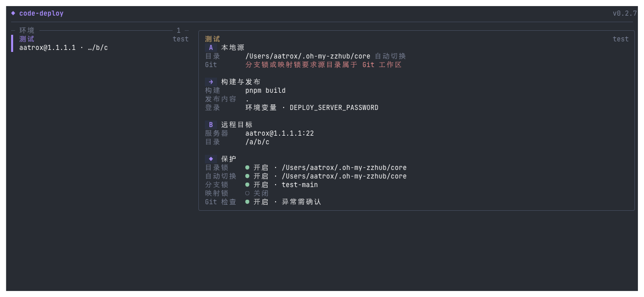Screen dimensions: 644x297
Task: Click the server address aatrox@1.1.1.1:22
Action: coord(280,133)
